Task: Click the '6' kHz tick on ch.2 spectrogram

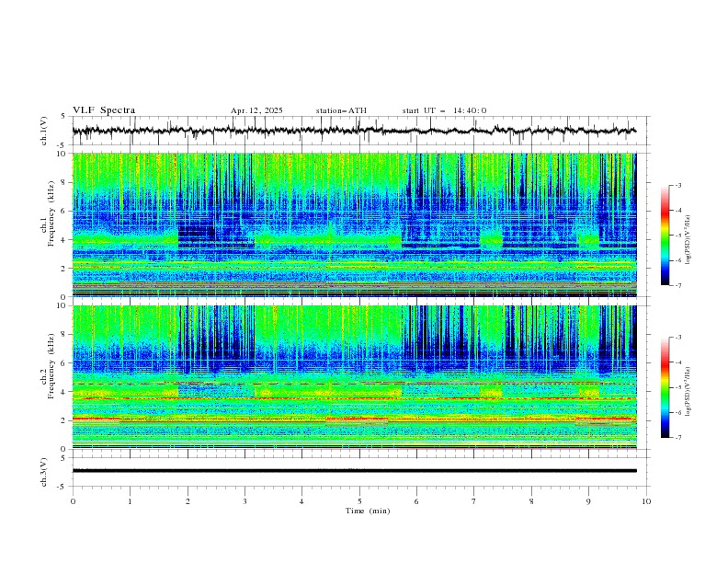Action: coord(65,363)
